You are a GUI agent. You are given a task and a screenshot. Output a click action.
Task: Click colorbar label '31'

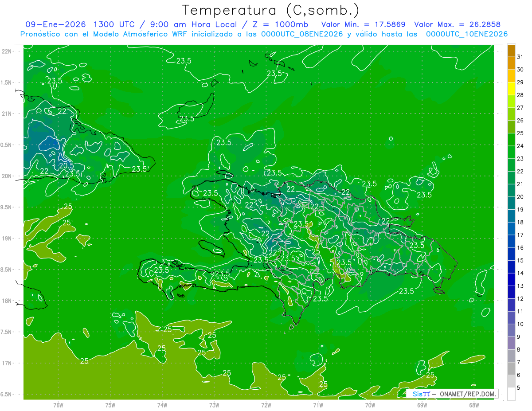tap(520, 57)
